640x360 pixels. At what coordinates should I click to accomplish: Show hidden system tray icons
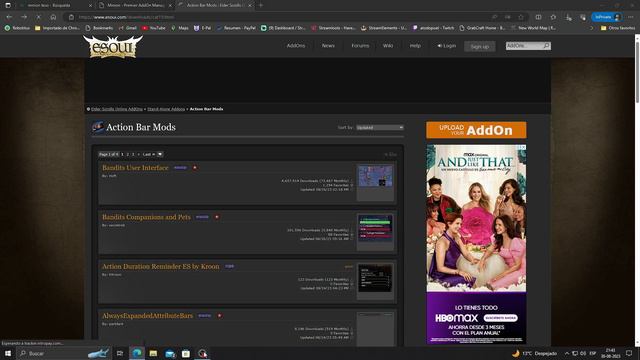coord(567,353)
